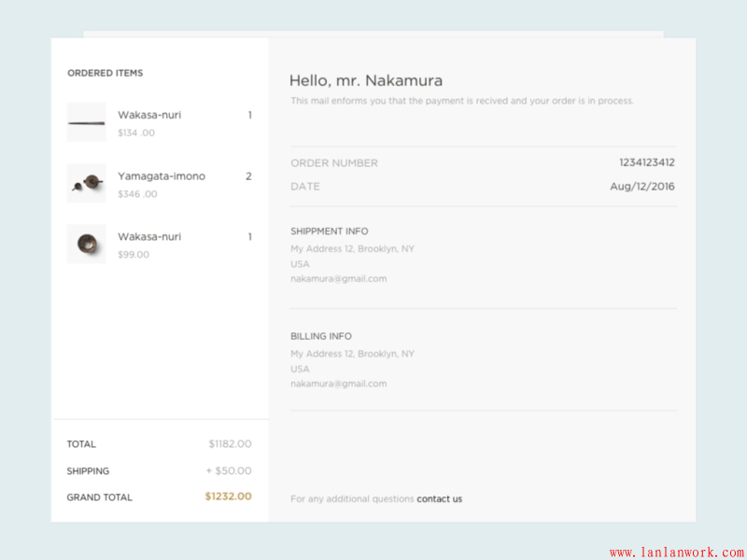
Task: Click the "contact us" link
Action: [x=439, y=499]
